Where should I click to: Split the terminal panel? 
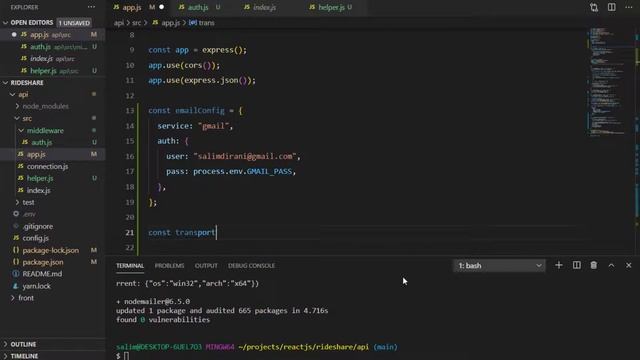576,265
